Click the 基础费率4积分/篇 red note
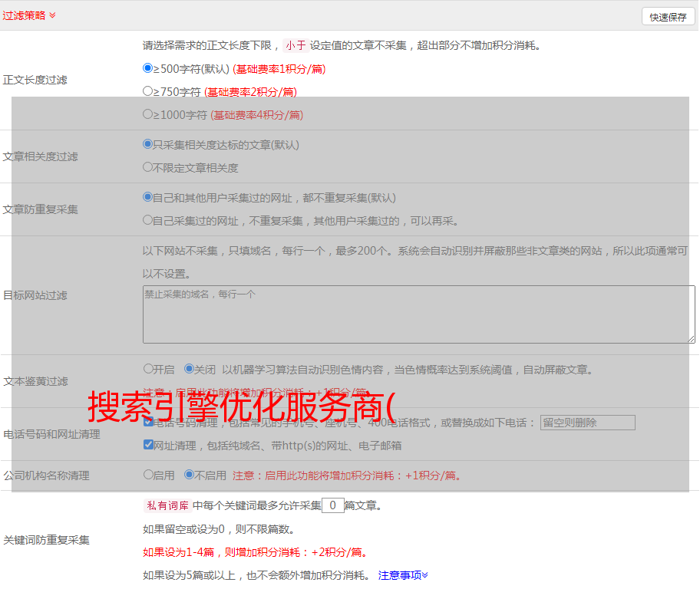 pyautogui.click(x=256, y=115)
